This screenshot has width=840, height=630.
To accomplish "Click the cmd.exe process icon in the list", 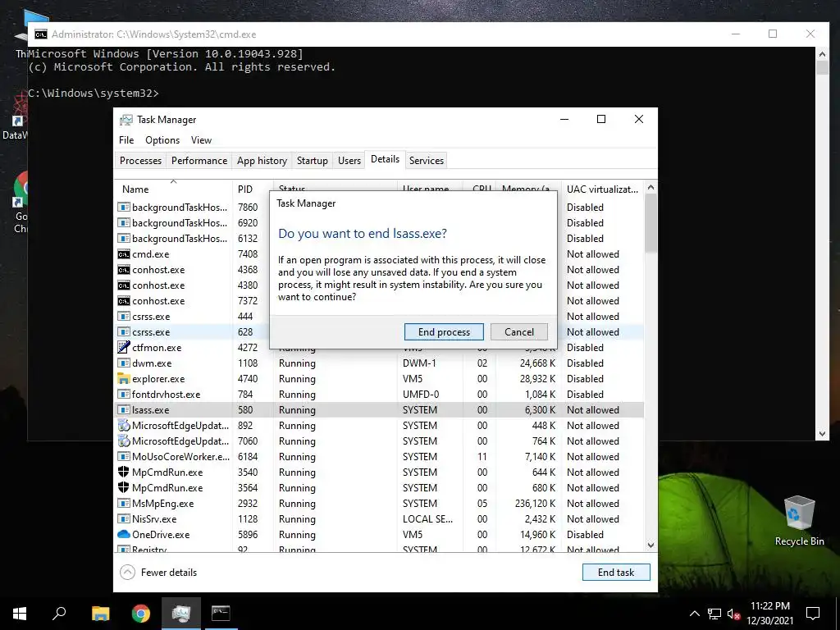I will (x=124, y=254).
